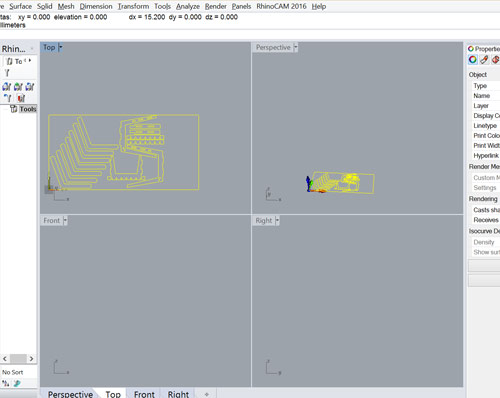Click the RhinoCAM browser horizontal scrollbar thumb

pyautogui.click(x=18, y=359)
